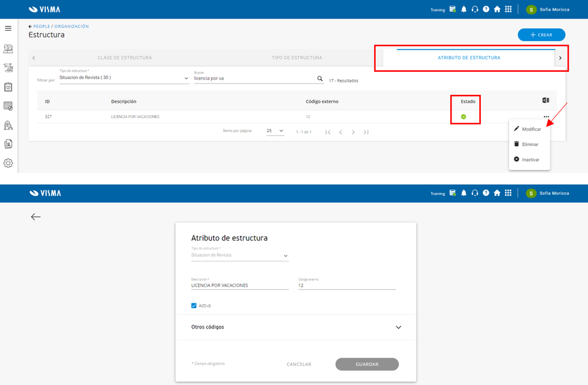Viewport: 588px width, 385px height.
Task: Go back with the arrow on Atributo form page
Action: pyautogui.click(x=36, y=217)
